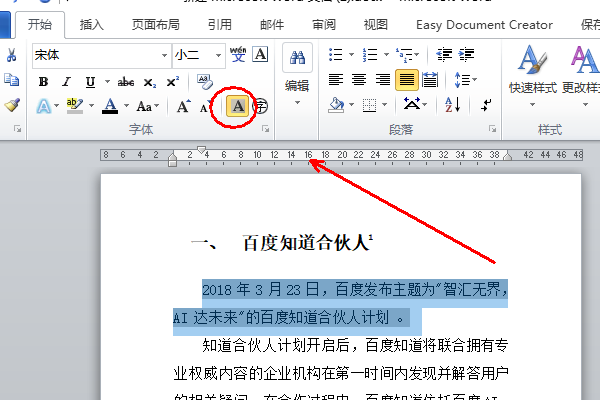The image size is (600, 400).
Task: Toggle Show/Hide paragraph marks
Action: tap(486, 105)
